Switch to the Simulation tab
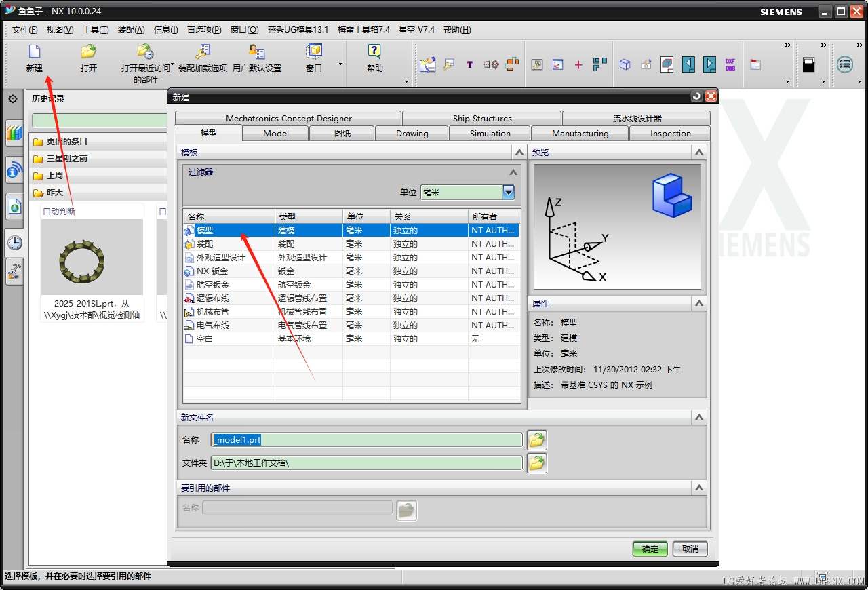Viewport: 868px width, 590px height. coord(490,134)
